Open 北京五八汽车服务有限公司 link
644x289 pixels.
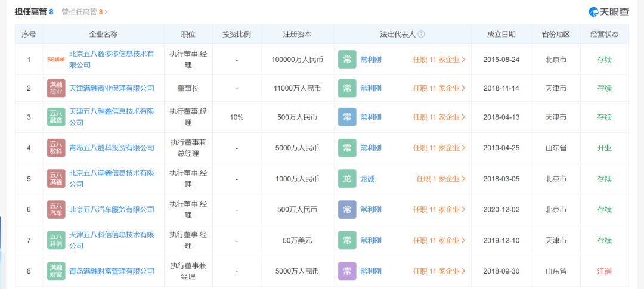point(112,209)
